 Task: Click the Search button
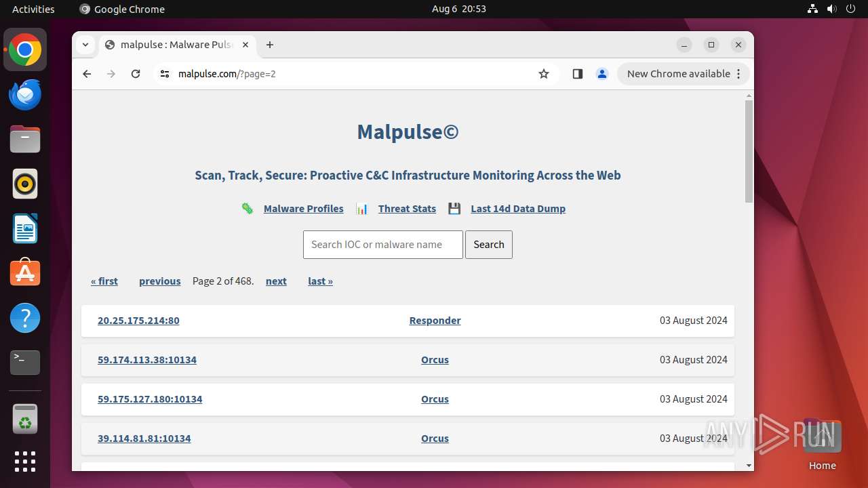(x=489, y=245)
